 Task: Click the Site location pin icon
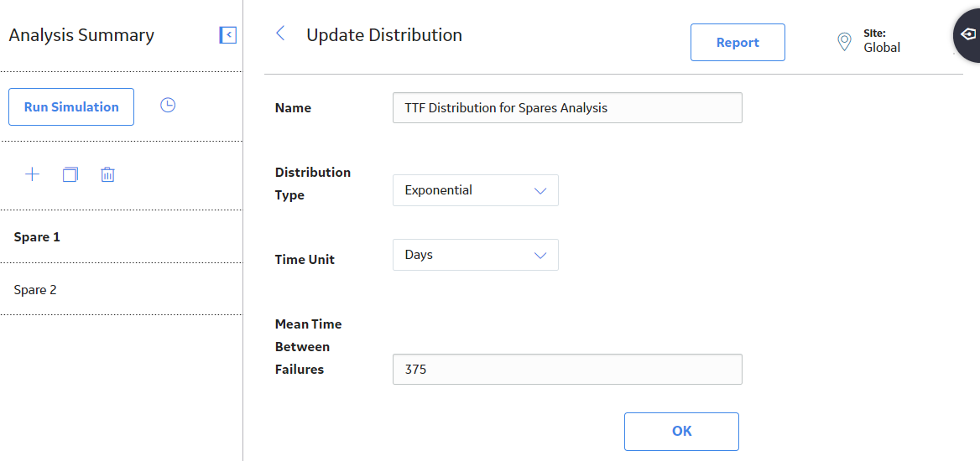click(x=844, y=41)
